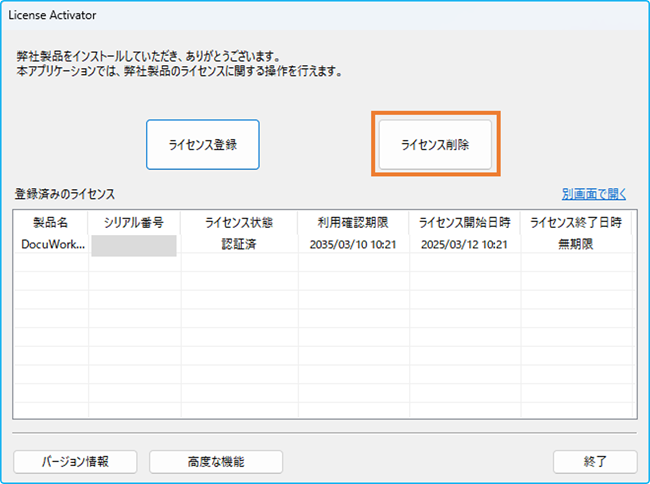The height and width of the screenshot is (484, 650).
Task: Select the DocuWork... product row
Action: pyautogui.click(x=323, y=244)
